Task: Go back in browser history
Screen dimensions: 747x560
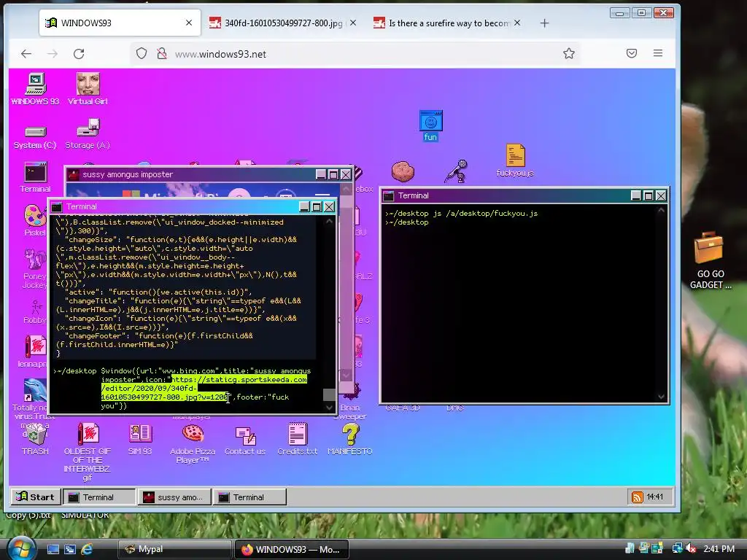Action: tap(26, 54)
